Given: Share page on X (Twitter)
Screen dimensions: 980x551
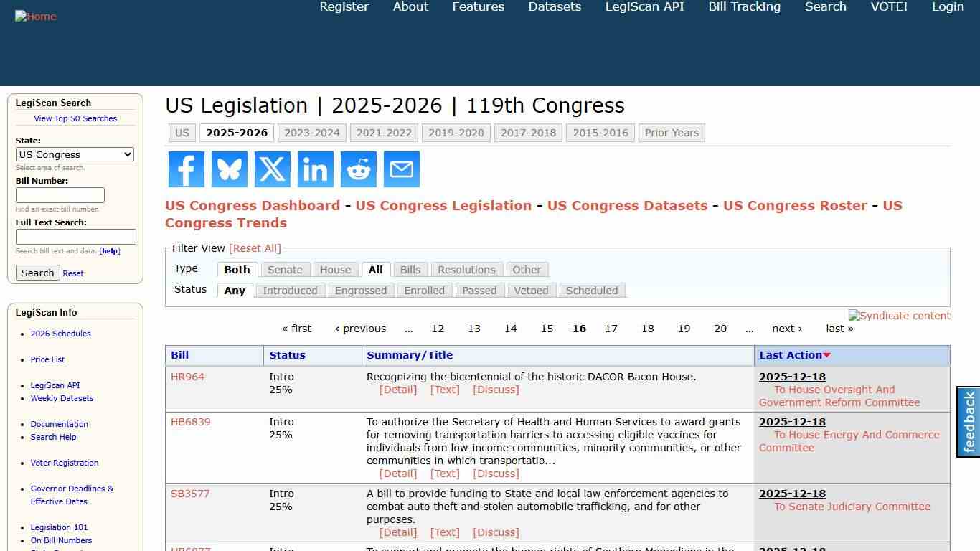Looking at the screenshot, I should [x=272, y=169].
